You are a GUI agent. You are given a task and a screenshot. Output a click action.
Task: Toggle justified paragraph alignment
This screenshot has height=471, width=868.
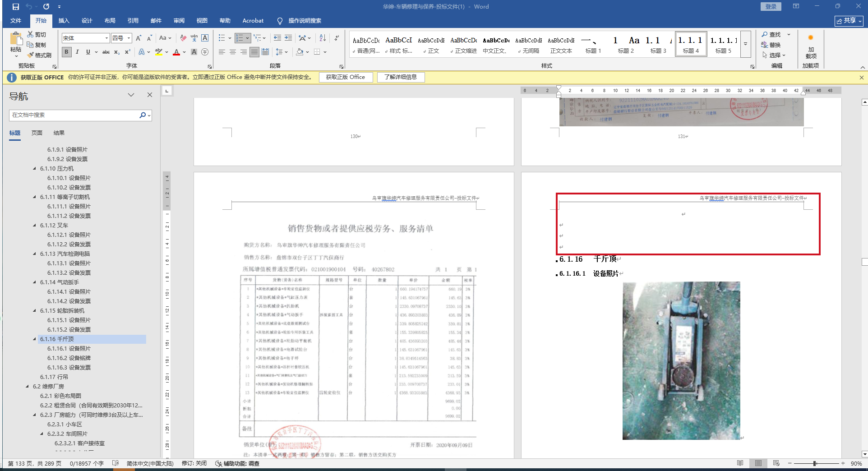pos(254,52)
